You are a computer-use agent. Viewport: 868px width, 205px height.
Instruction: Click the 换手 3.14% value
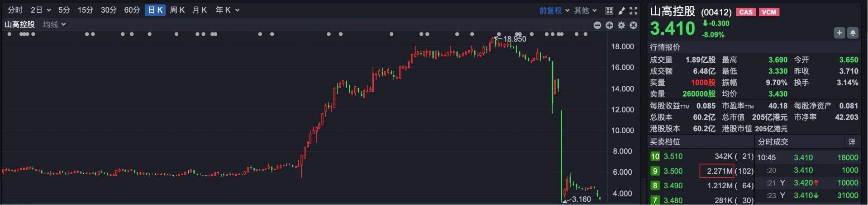[x=848, y=83]
